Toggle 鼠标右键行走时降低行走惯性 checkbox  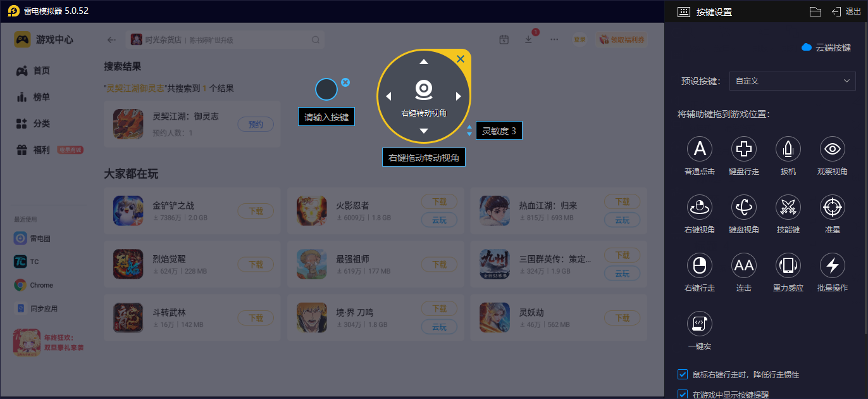pyautogui.click(x=683, y=374)
